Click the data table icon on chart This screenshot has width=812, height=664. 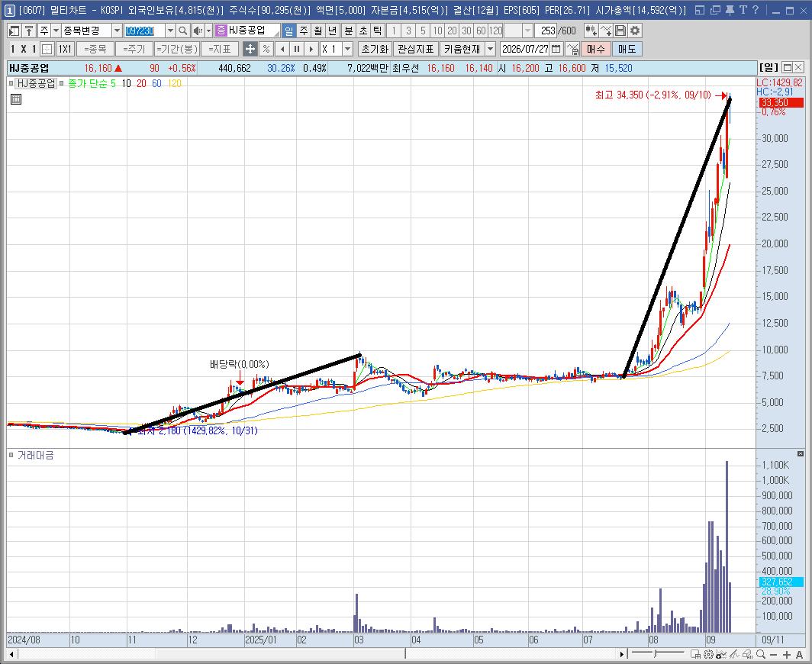[x=16, y=99]
